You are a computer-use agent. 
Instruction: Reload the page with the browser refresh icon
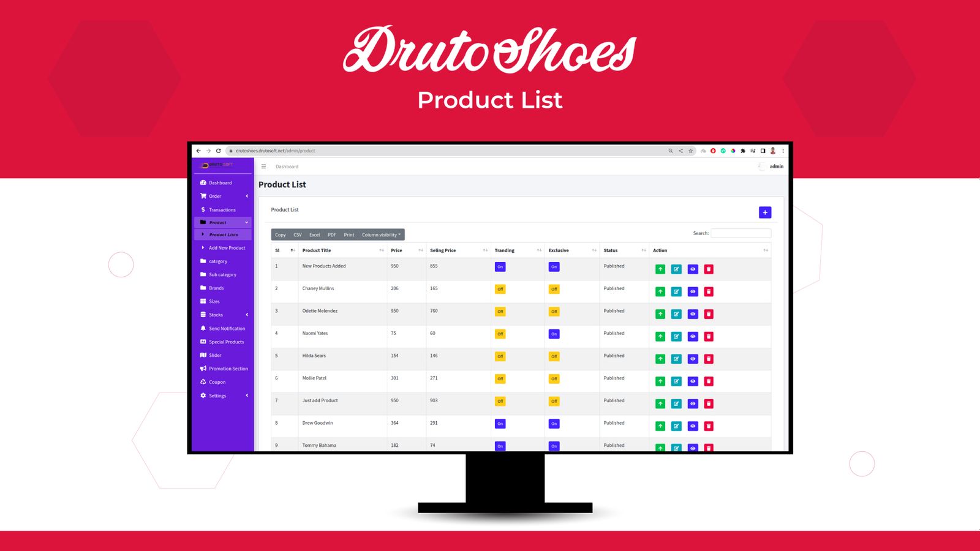point(218,151)
